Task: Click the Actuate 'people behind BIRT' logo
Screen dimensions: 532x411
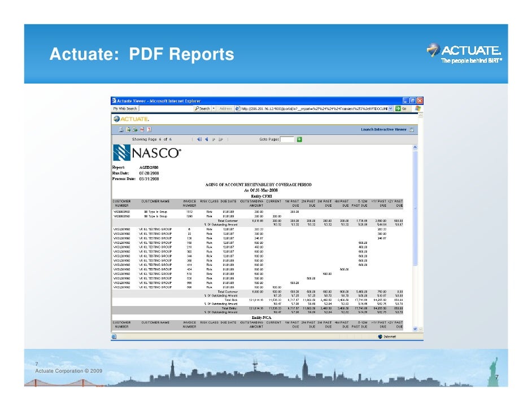Action: tap(464, 54)
